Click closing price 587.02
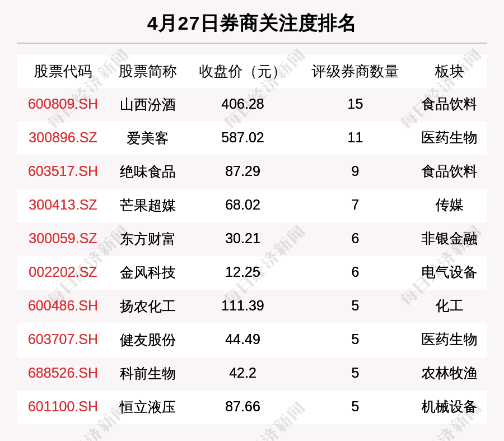The image size is (504, 441). [x=242, y=138]
